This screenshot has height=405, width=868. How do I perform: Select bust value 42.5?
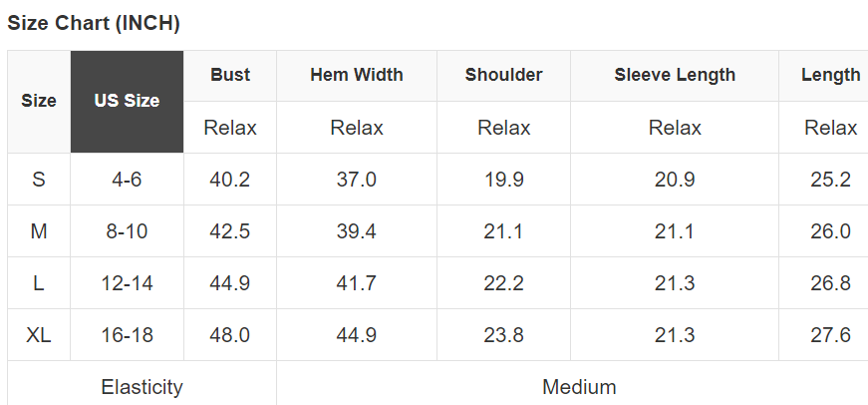click(230, 231)
